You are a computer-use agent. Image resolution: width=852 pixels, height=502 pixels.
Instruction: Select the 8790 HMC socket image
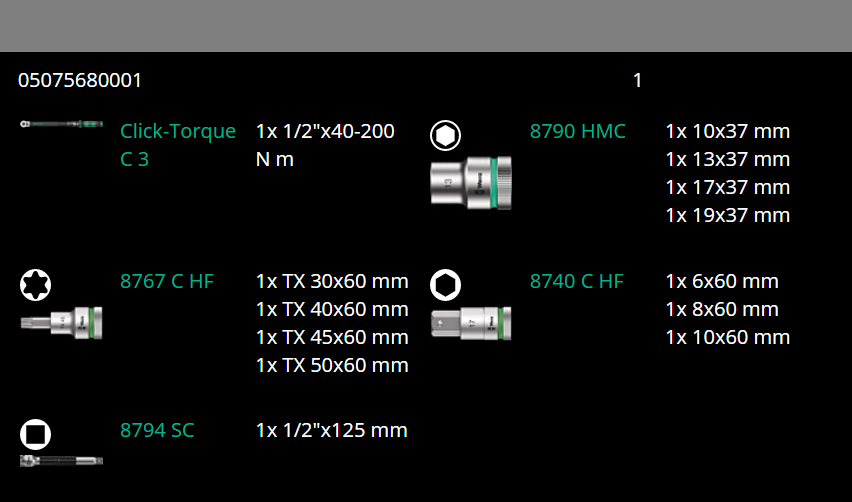[471, 181]
